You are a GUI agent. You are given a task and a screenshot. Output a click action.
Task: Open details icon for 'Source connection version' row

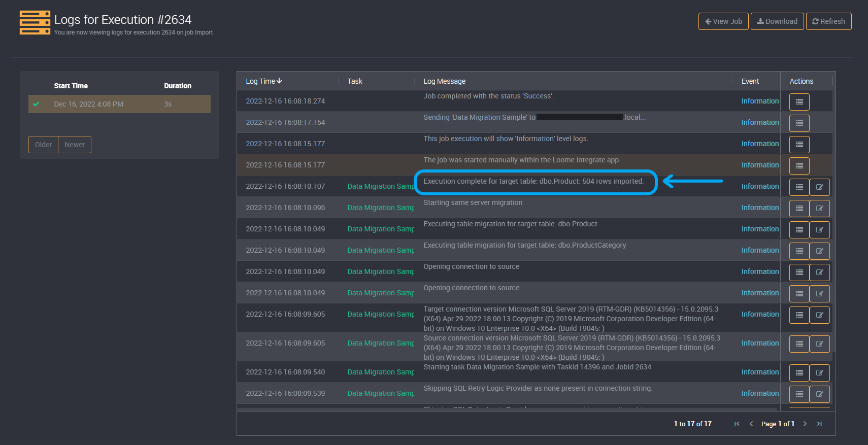[x=799, y=344]
